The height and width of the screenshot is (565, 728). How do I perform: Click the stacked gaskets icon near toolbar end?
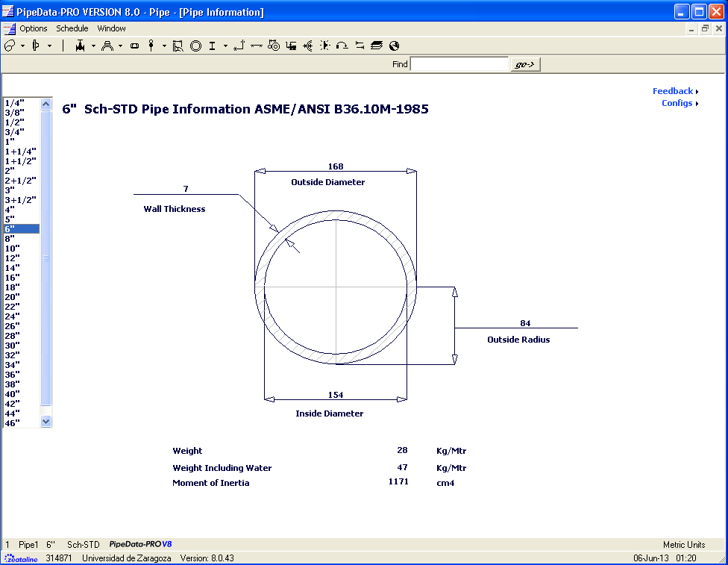point(377,46)
